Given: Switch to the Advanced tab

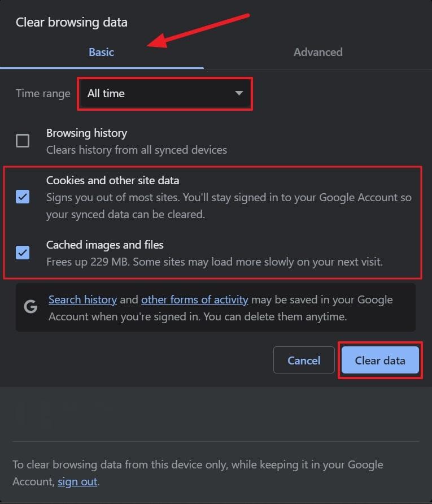Looking at the screenshot, I should (318, 52).
